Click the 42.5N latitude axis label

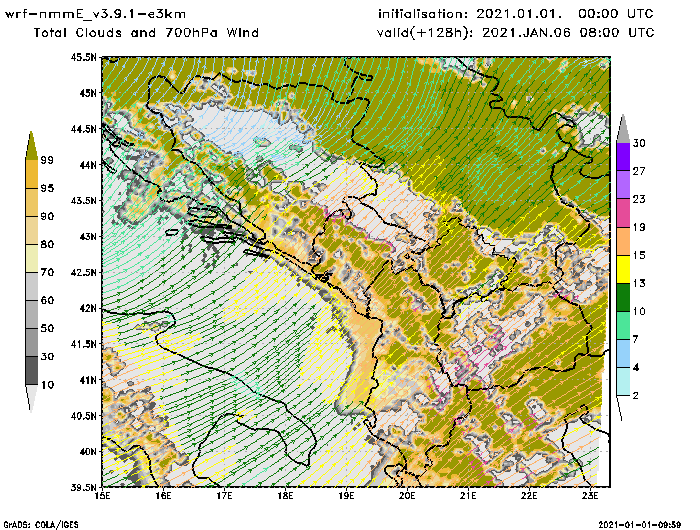click(83, 272)
